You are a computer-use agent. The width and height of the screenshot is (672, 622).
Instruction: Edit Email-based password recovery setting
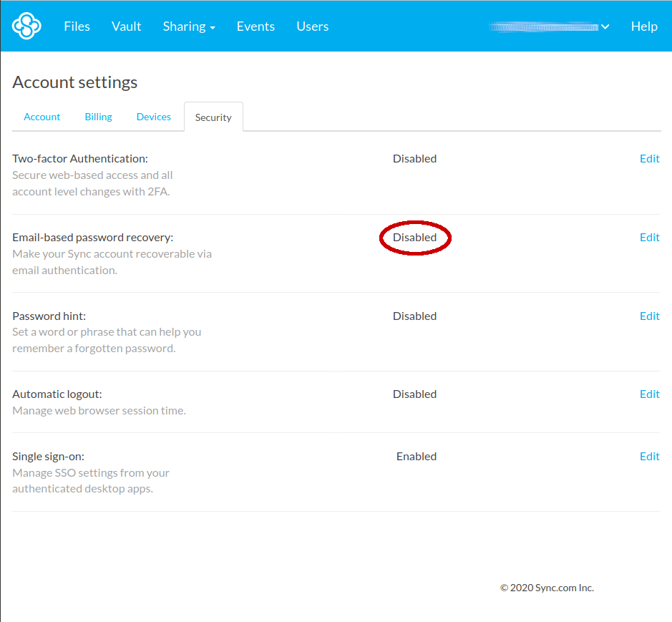point(649,238)
